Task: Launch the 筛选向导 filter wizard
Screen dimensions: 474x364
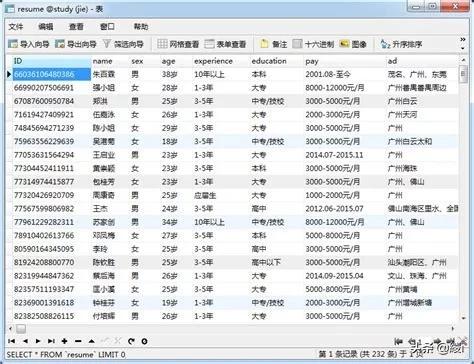Action: pos(123,44)
